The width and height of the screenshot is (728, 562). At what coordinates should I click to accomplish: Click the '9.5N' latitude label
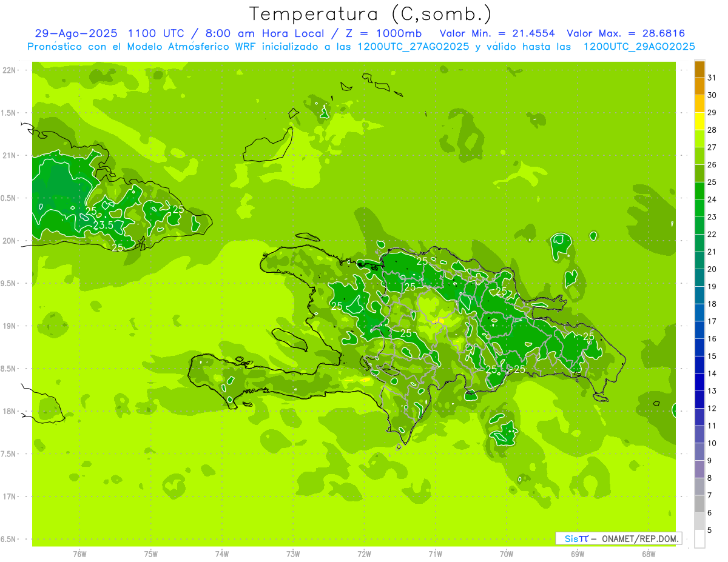point(9,283)
